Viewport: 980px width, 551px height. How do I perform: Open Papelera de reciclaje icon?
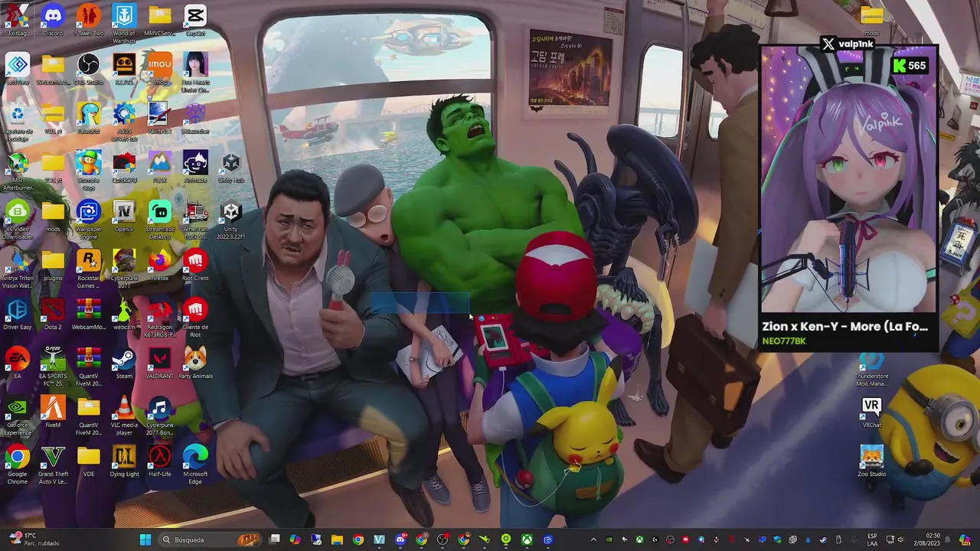(17, 122)
